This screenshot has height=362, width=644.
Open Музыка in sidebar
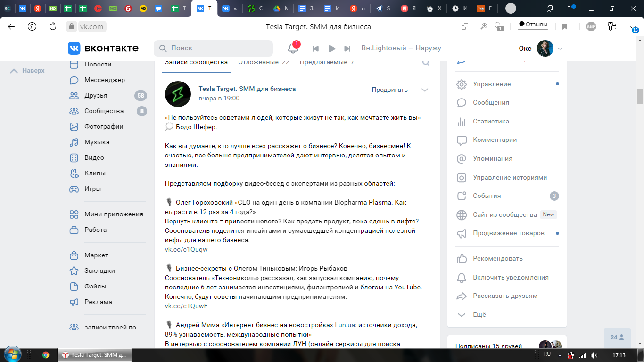coord(97,142)
